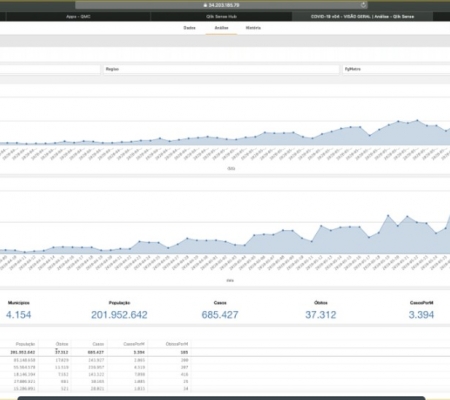Click the padlock icon beside the URL
450x400 pixels.
[x=205, y=5]
